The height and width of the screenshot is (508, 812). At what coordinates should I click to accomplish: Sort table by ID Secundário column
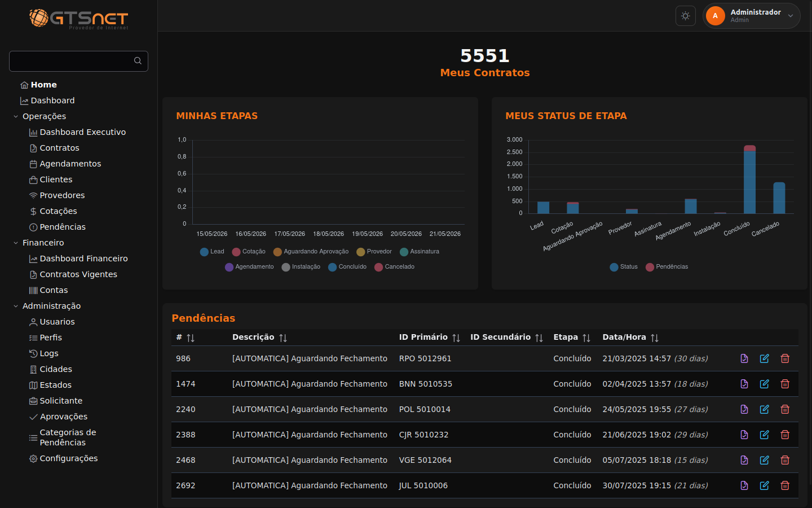coord(539,338)
